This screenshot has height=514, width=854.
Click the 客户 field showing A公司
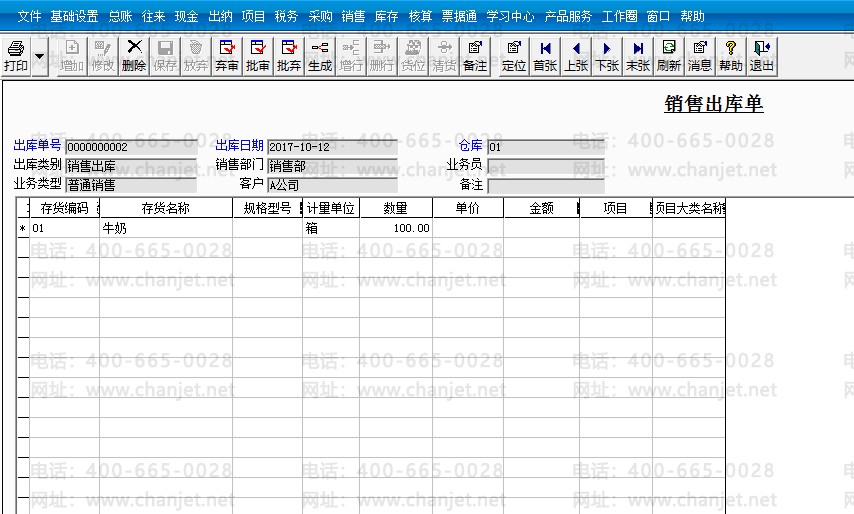pyautogui.click(x=332, y=185)
